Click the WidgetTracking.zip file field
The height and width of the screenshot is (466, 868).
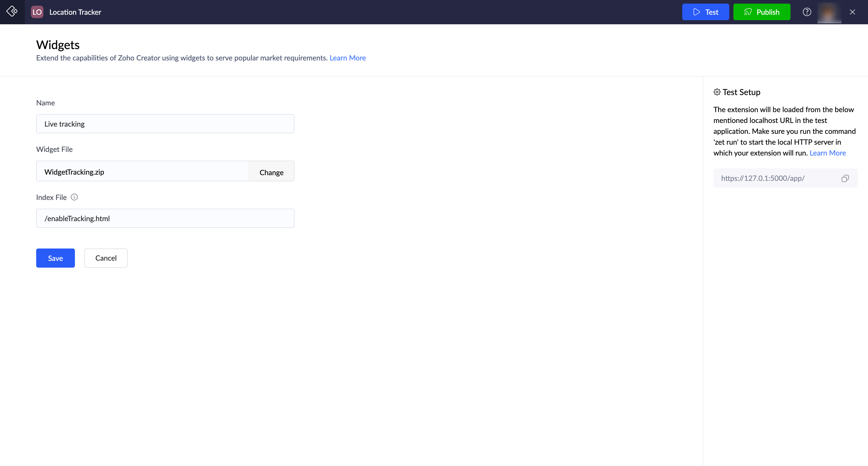click(142, 172)
